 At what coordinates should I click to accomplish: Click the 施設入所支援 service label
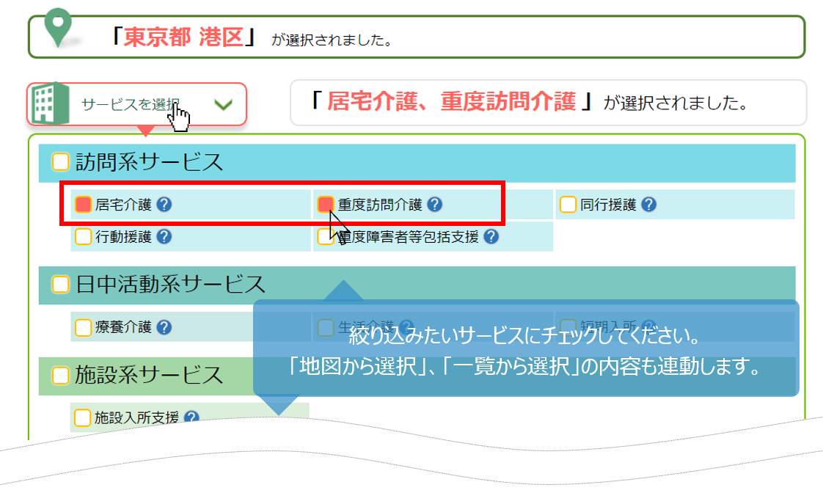(136, 417)
